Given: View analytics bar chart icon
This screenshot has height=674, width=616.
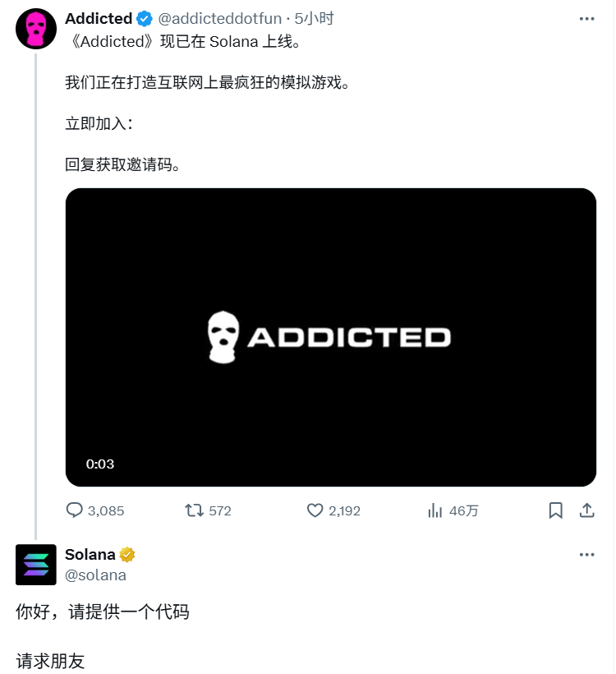Looking at the screenshot, I should pyautogui.click(x=434, y=510).
